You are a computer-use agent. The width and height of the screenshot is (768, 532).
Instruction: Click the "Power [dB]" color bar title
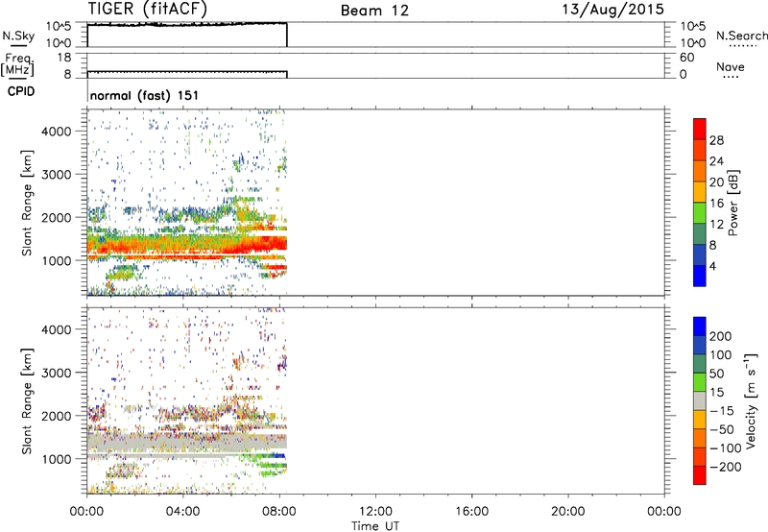[732, 203]
